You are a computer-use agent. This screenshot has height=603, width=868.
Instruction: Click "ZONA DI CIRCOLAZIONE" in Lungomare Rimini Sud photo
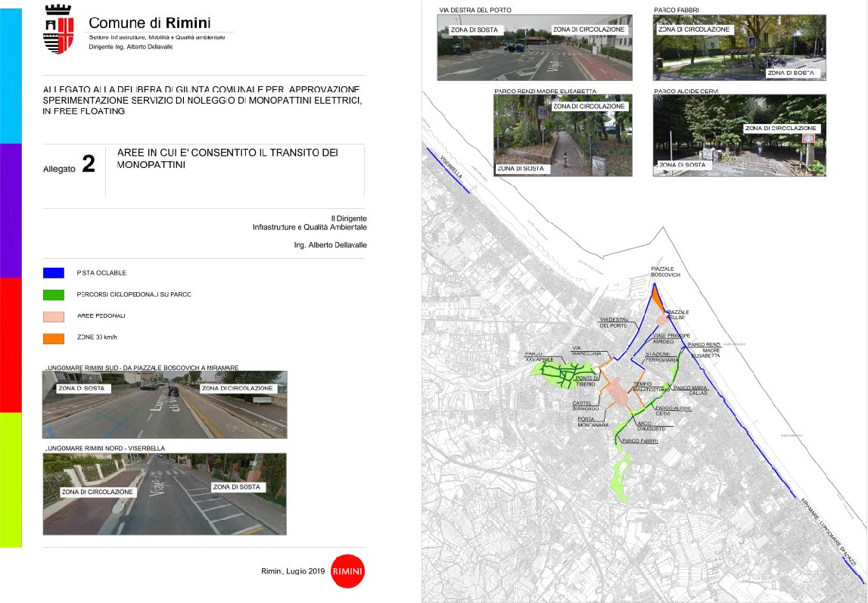238,388
